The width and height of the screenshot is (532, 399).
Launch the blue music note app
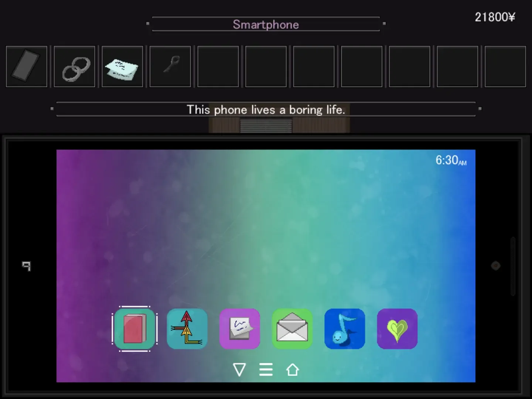point(344,329)
